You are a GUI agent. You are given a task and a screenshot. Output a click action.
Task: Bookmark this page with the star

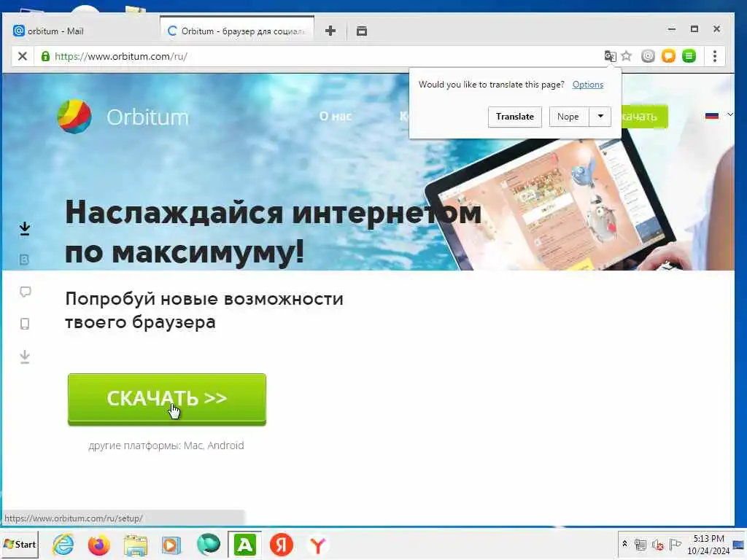click(x=627, y=56)
